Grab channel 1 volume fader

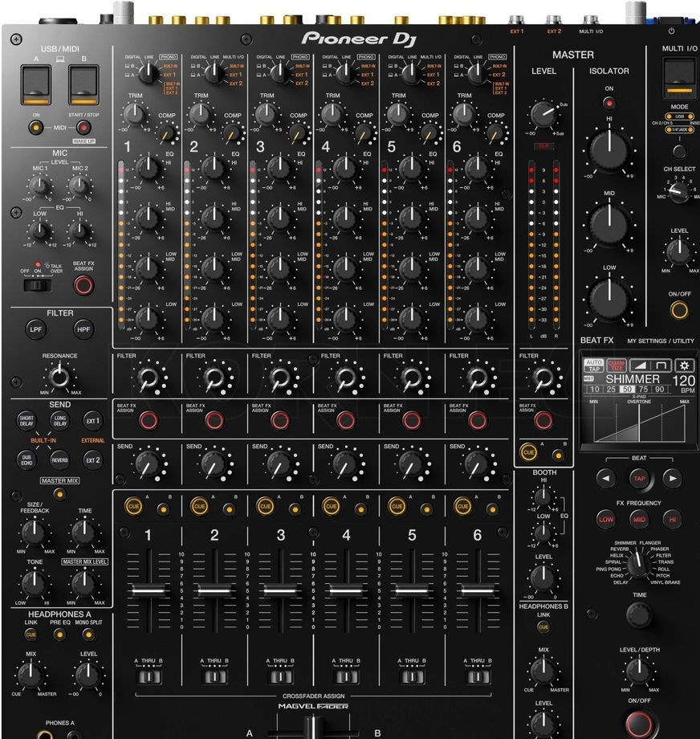(149, 590)
